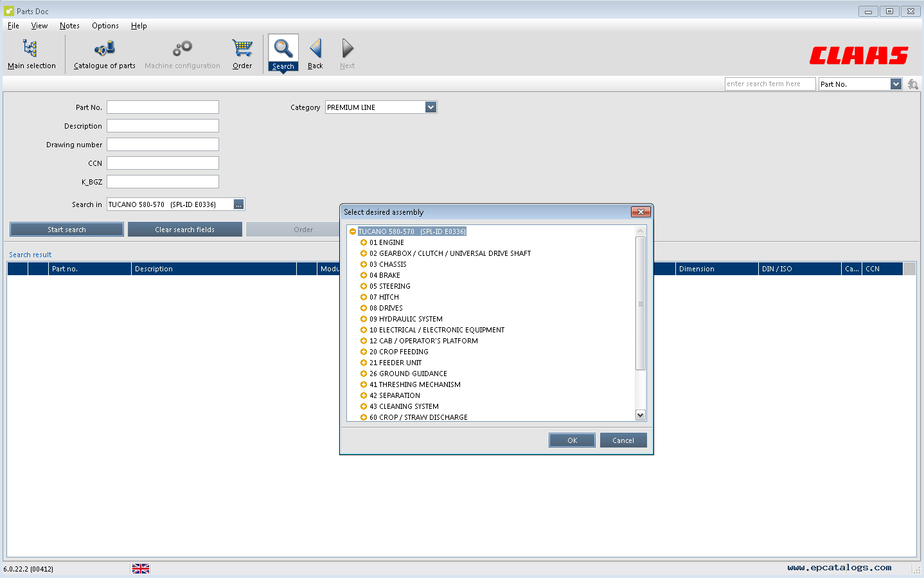Viewport: 924px width, 578px height.
Task: Open the Order shopping cart icon
Action: 242,48
